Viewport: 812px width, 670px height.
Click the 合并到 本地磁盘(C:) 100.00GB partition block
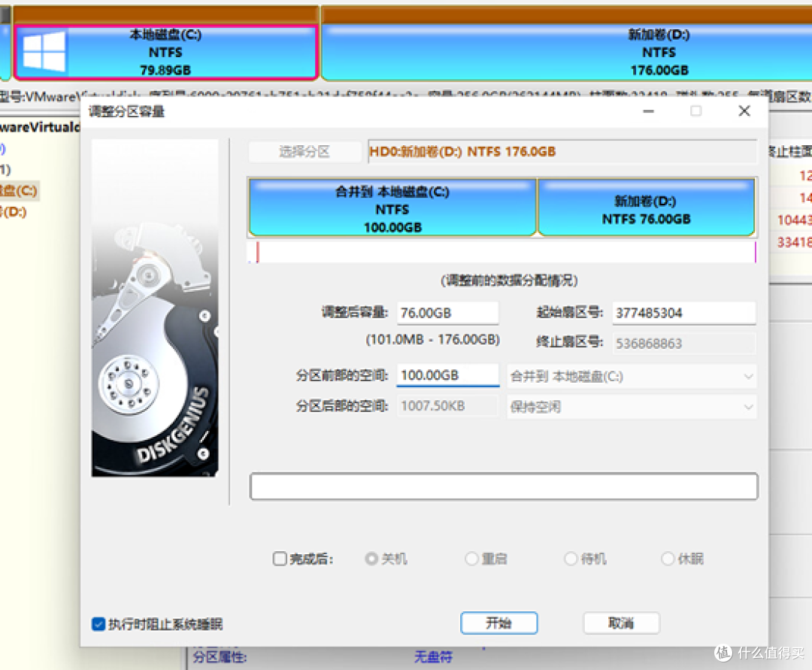point(392,208)
